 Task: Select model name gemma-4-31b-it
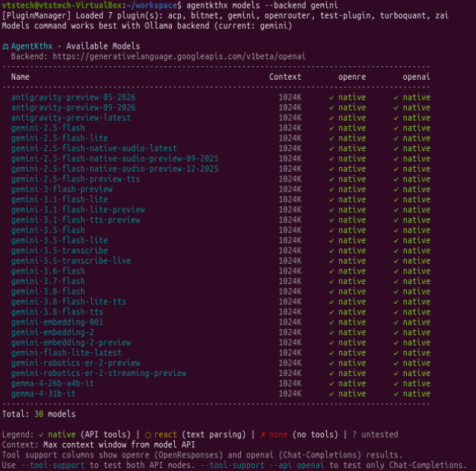point(43,394)
